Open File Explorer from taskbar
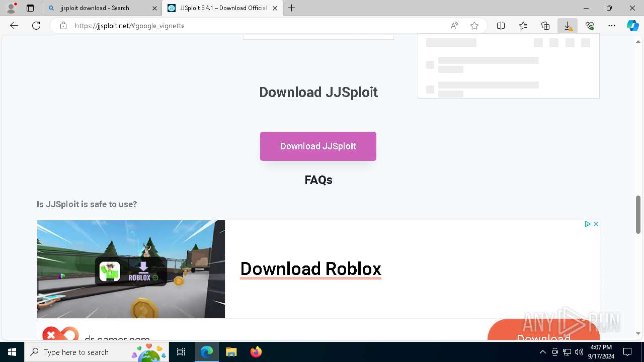Image resolution: width=644 pixels, height=362 pixels. pyautogui.click(x=231, y=352)
